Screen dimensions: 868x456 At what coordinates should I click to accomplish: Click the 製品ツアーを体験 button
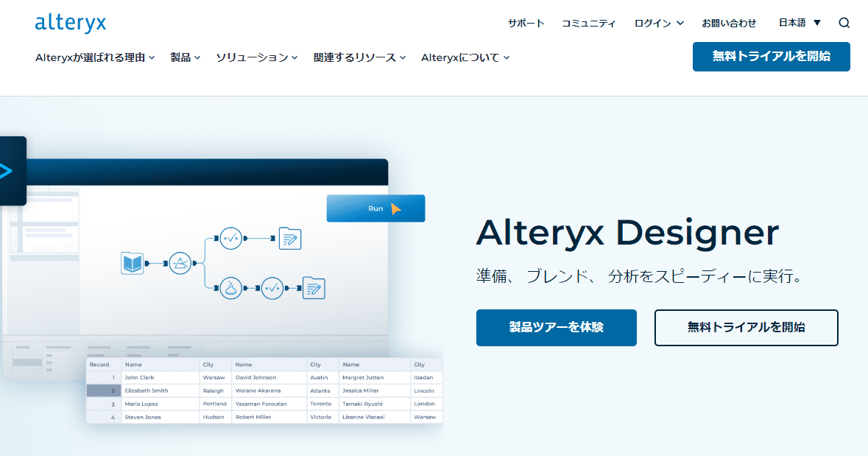(557, 328)
